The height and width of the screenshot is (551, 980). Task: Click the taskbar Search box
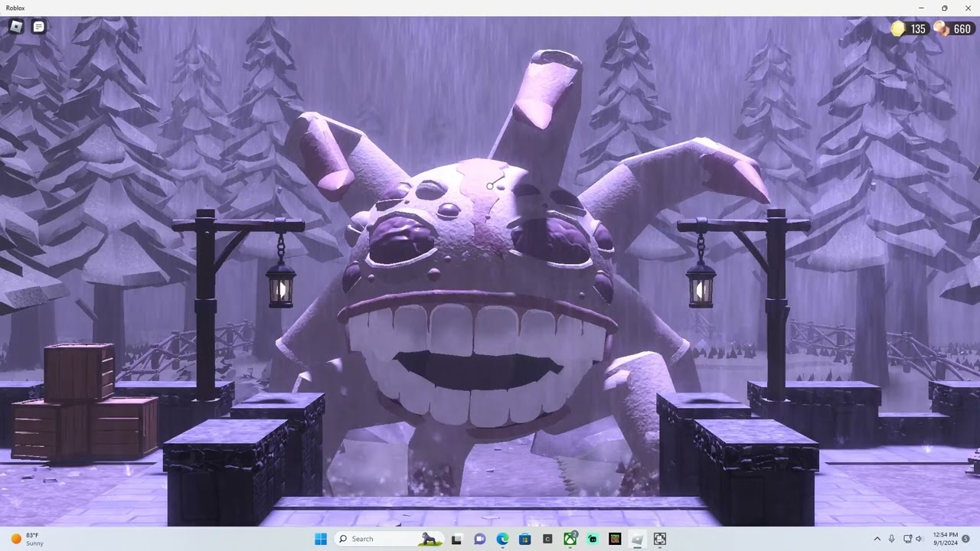click(389, 539)
